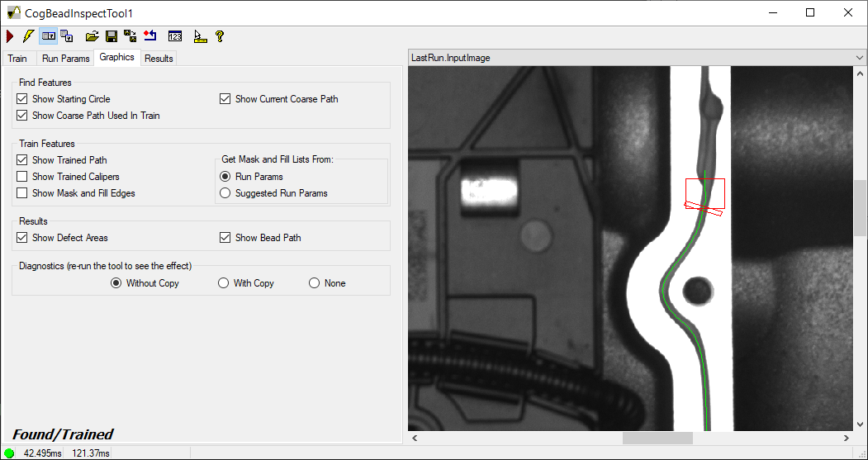The image size is (868, 460).
Task: Toggle Show Defect Areas checkbox
Action: [x=22, y=238]
